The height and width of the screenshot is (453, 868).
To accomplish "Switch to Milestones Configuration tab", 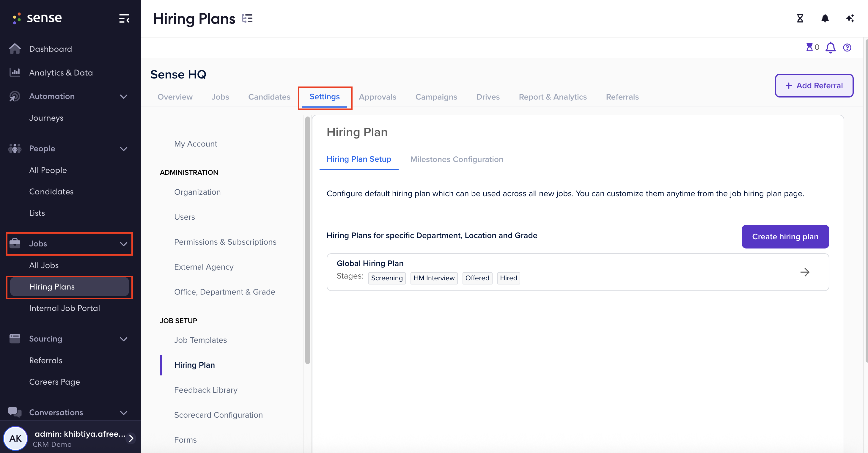I will 457,159.
